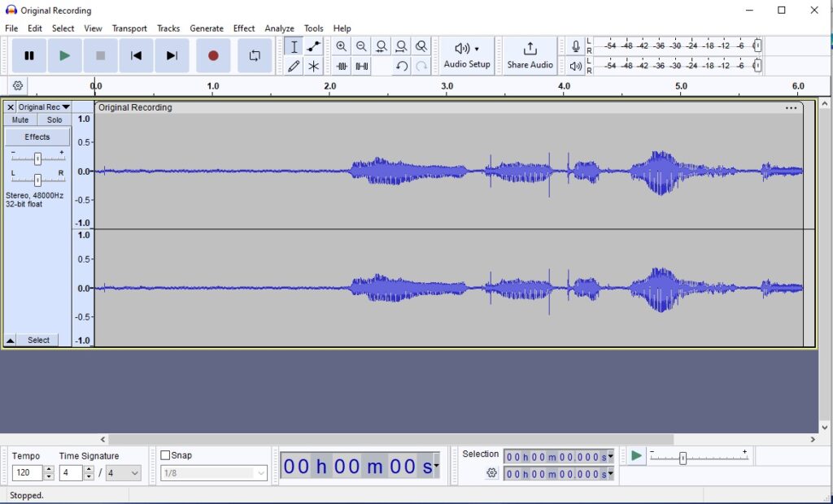Click the track Effects button
The width and height of the screenshot is (833, 504).
coord(37,137)
